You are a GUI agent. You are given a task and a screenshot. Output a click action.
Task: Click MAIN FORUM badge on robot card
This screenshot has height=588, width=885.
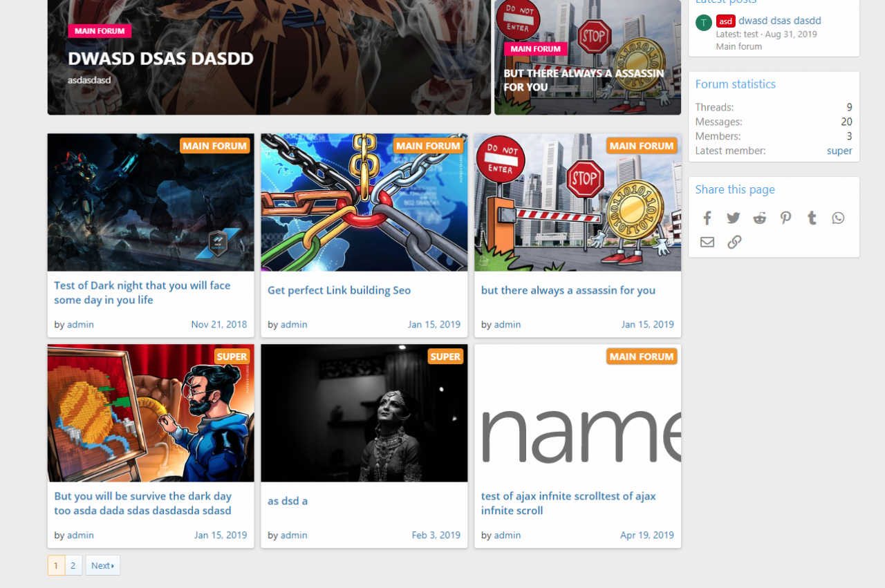(x=215, y=146)
